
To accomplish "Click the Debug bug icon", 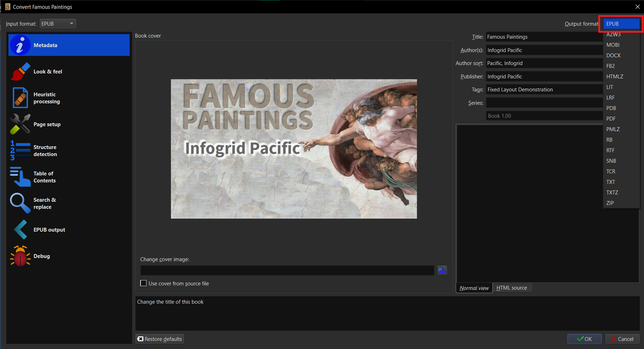I will [20, 256].
